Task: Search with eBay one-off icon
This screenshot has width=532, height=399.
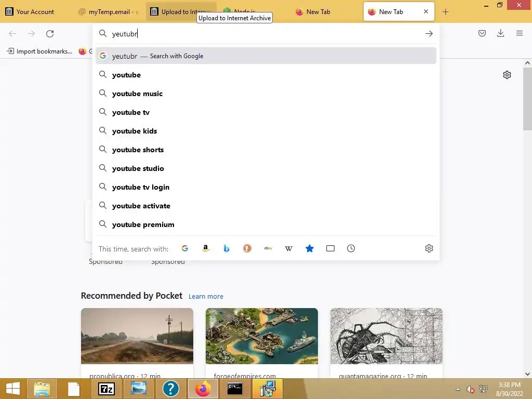Action: pos(268,248)
